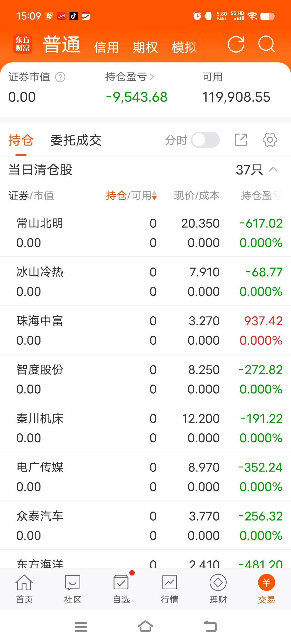Tap loss value -272.82
The width and height of the screenshot is (291, 644).
[261, 370]
